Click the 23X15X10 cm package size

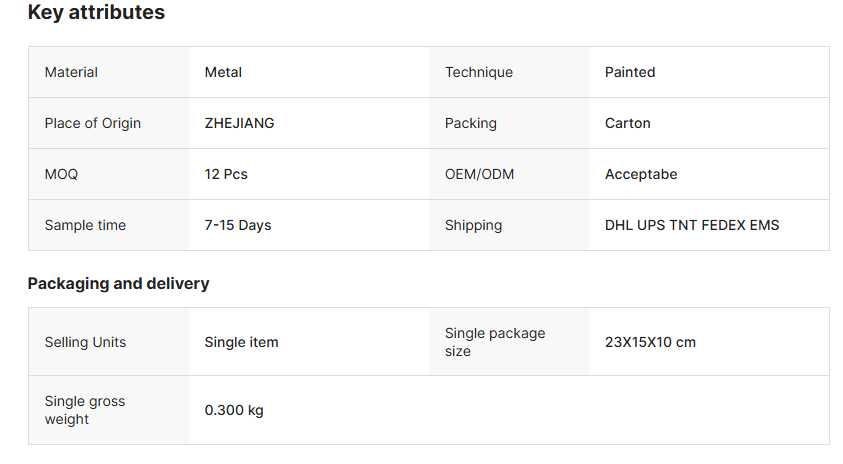coord(650,342)
